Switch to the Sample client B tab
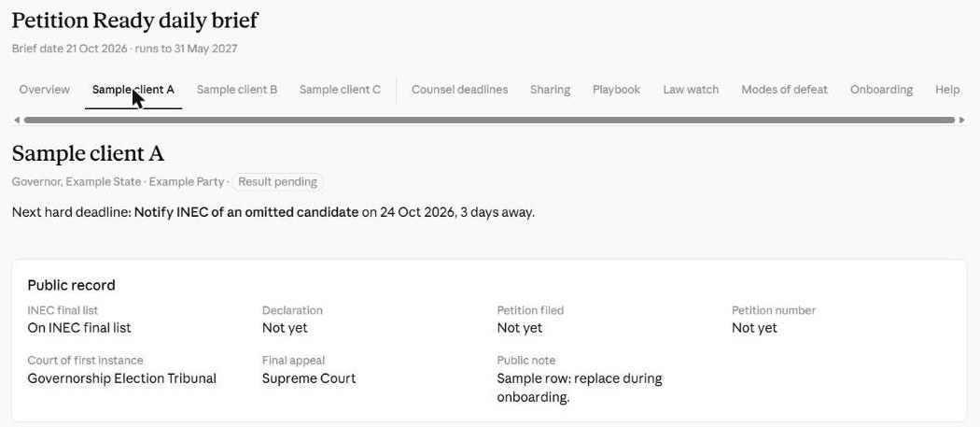The image size is (980, 427). [237, 90]
